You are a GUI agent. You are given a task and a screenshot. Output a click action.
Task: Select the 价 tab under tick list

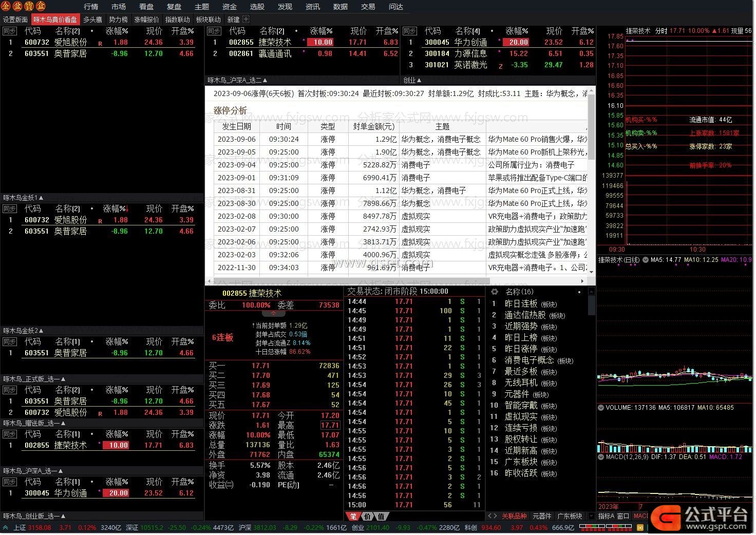click(x=367, y=517)
